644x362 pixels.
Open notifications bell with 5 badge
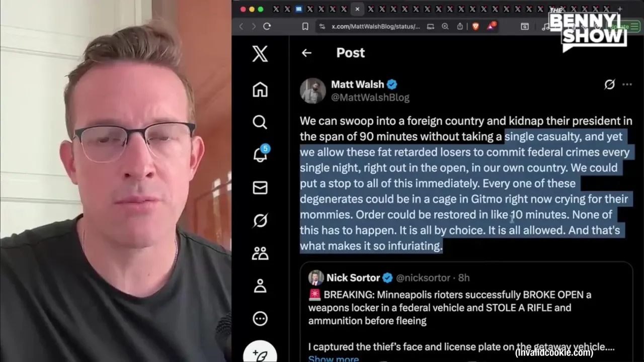pos(261,154)
